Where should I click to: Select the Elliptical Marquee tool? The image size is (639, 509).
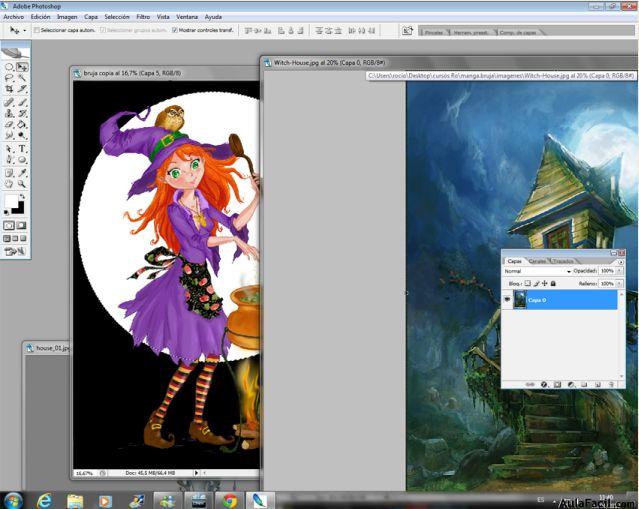(x=9, y=66)
